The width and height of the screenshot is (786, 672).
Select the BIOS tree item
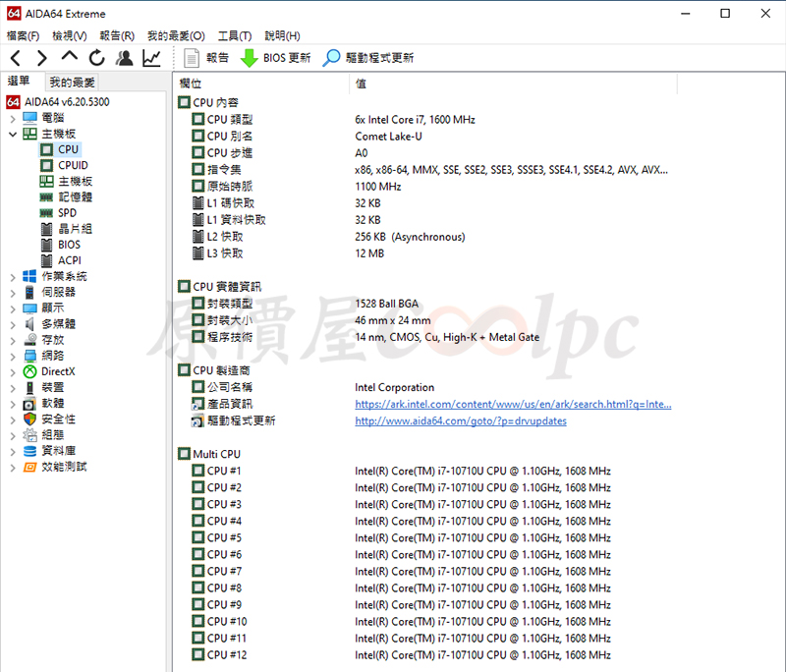tap(69, 245)
